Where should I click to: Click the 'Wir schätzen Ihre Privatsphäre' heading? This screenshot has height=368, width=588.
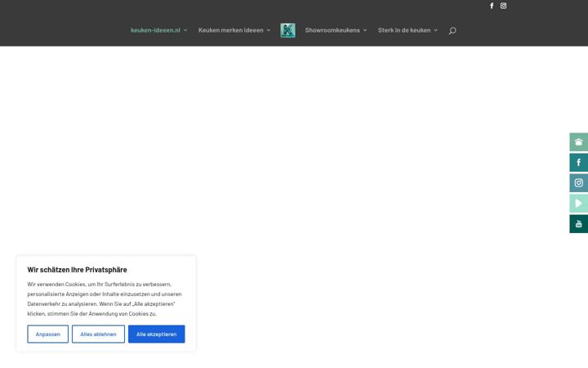78,270
